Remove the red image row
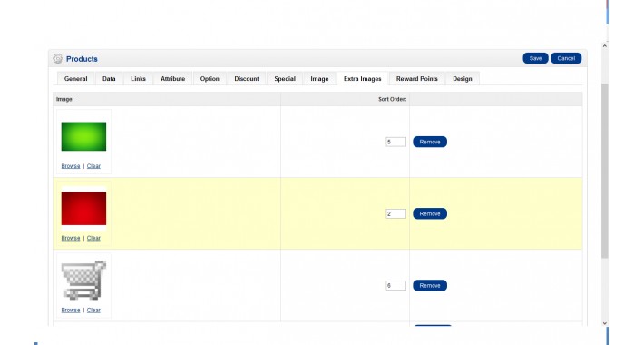The image size is (644, 345). coord(430,214)
